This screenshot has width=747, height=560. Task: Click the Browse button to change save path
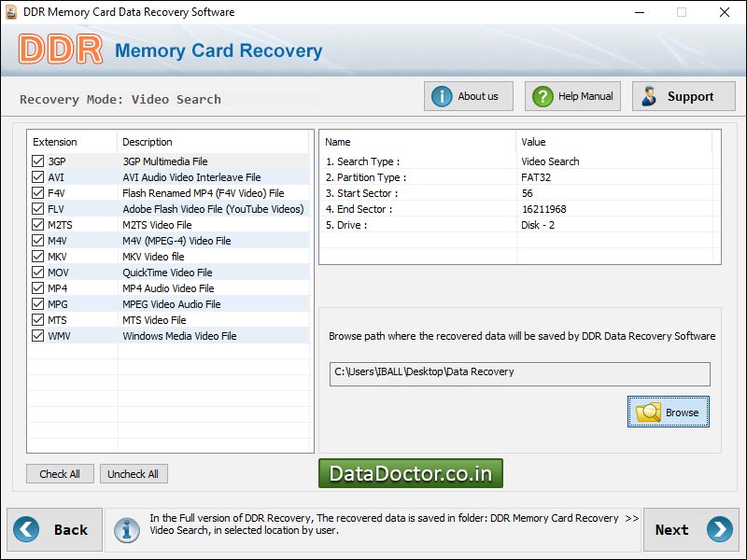tap(669, 412)
